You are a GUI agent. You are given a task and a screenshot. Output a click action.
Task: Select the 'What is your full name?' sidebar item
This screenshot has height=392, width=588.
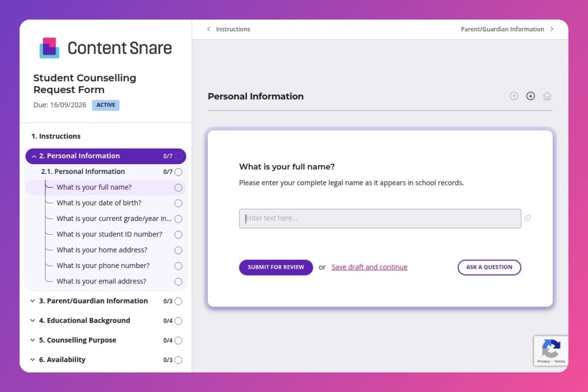pyautogui.click(x=106, y=187)
